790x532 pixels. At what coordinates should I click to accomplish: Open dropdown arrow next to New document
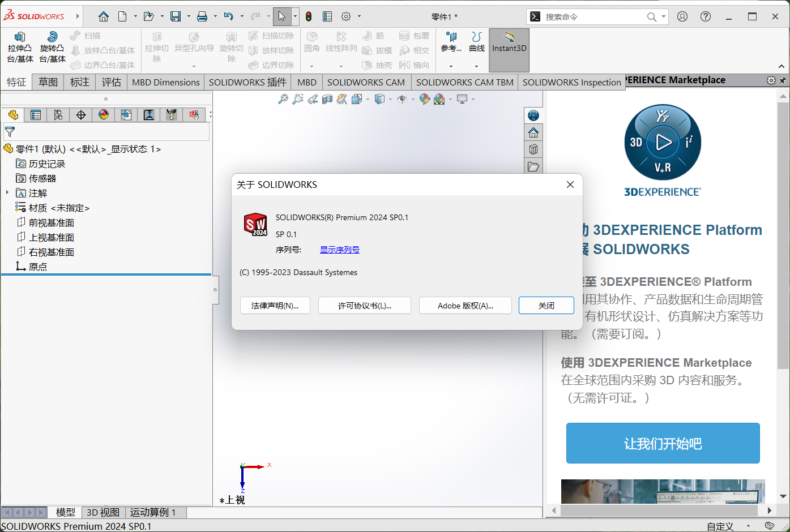[135, 16]
